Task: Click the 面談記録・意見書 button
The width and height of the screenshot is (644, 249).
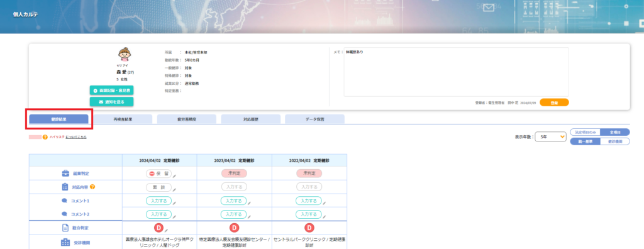Action: point(112,91)
